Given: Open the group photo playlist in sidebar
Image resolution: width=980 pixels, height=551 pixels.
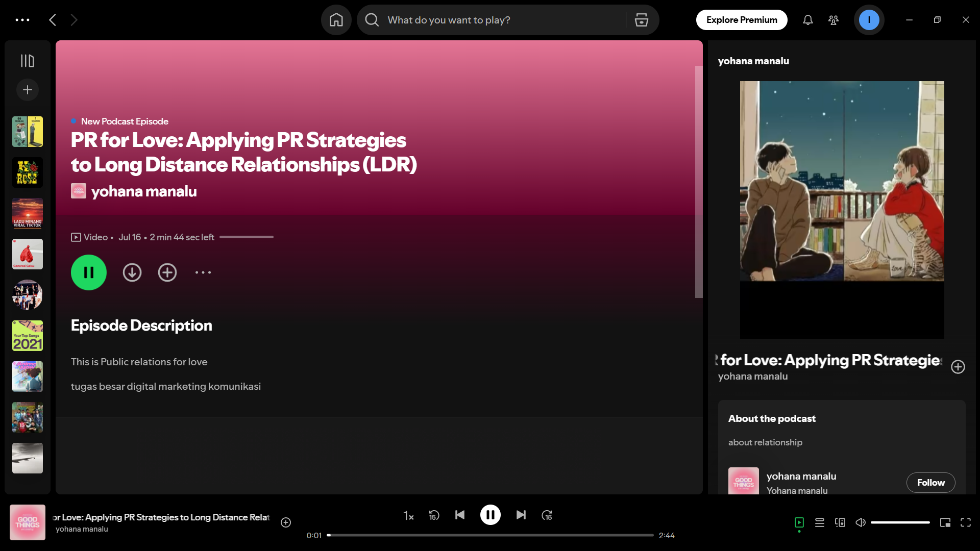Looking at the screenshot, I should tap(28, 417).
